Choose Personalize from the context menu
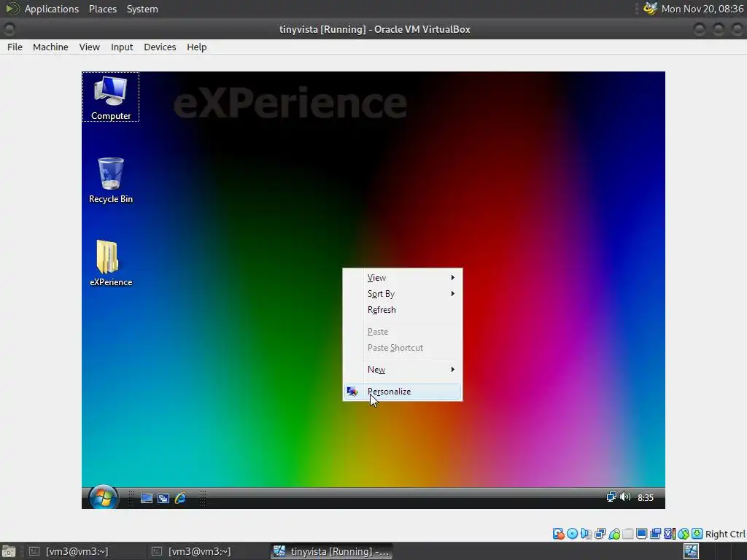This screenshot has height=560, width=747. (403, 392)
